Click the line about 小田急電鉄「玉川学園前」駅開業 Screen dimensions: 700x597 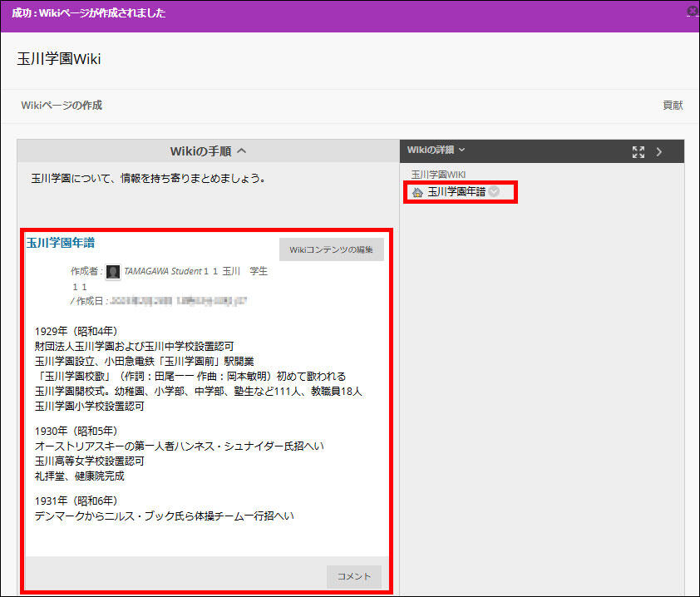pyautogui.click(x=144, y=361)
